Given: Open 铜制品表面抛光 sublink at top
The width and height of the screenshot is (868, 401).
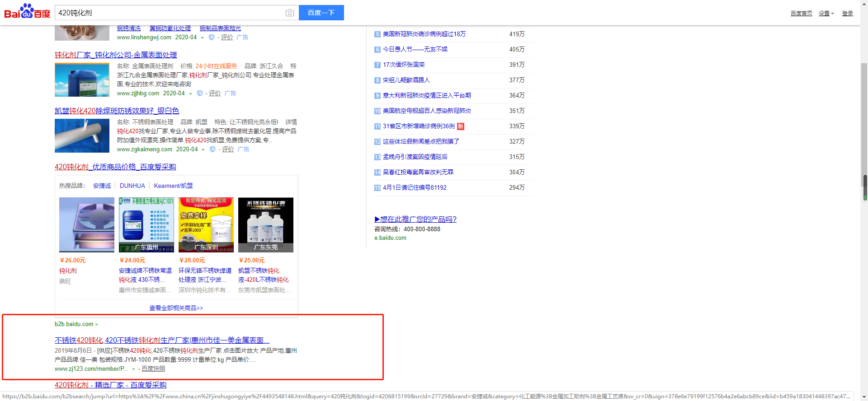Looking at the screenshot, I should pos(220,28).
